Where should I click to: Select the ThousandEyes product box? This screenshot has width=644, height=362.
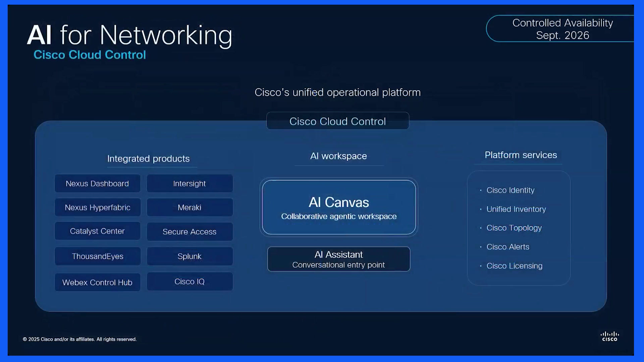(x=97, y=256)
